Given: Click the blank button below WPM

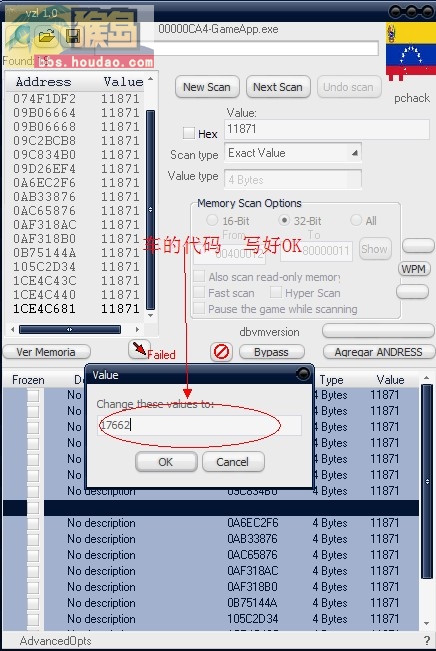Looking at the screenshot, I should [x=412, y=291].
